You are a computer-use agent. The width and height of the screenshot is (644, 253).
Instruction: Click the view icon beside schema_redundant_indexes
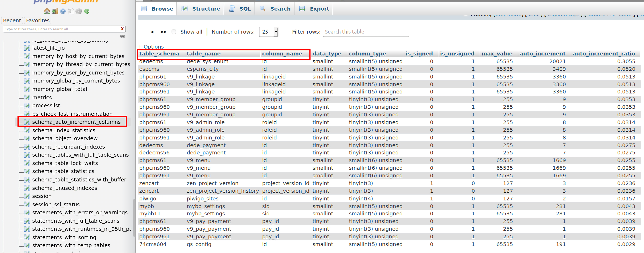(27, 147)
